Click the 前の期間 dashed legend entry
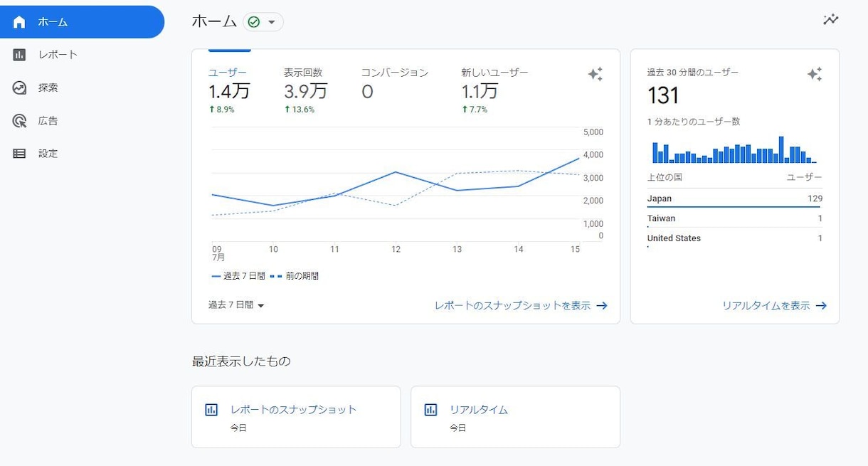The image size is (868, 466). [x=294, y=276]
